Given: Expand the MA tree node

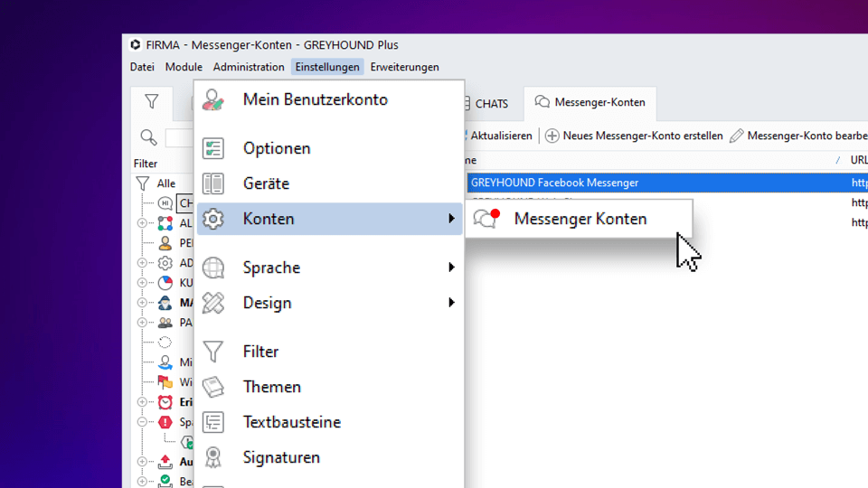Looking at the screenshot, I should (142, 303).
